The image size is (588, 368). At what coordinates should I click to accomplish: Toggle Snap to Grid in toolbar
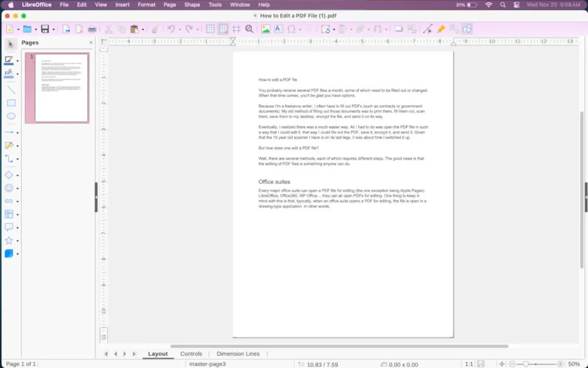223,29
